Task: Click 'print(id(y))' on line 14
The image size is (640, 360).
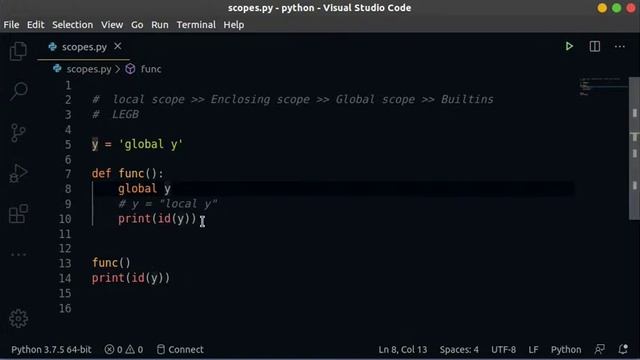Action: click(x=131, y=278)
